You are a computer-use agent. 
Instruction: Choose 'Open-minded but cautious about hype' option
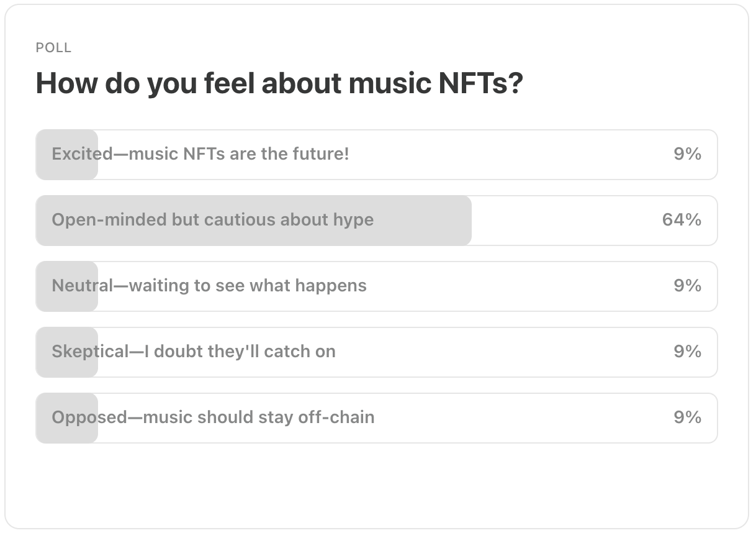point(376,220)
